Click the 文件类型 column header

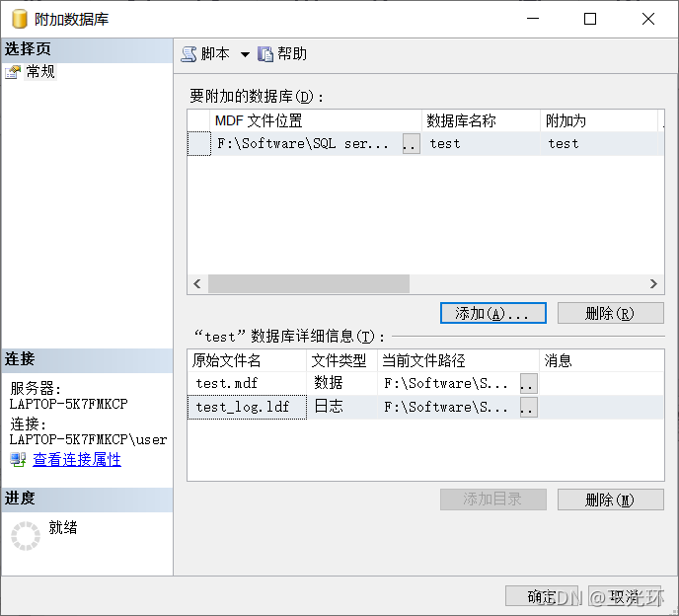(x=342, y=360)
